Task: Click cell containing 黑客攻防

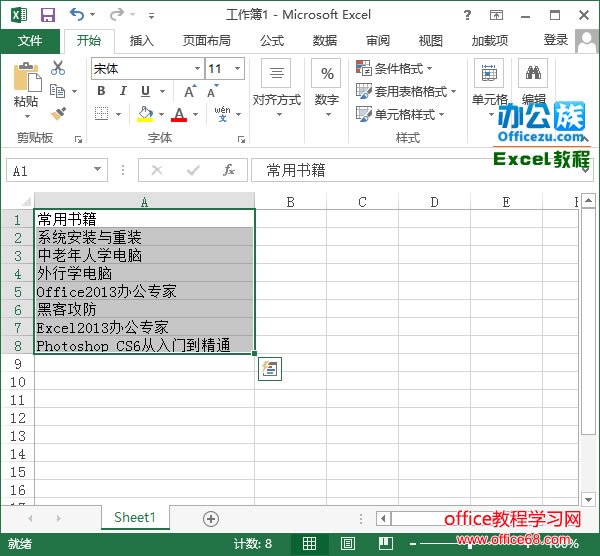Action: click(144, 309)
